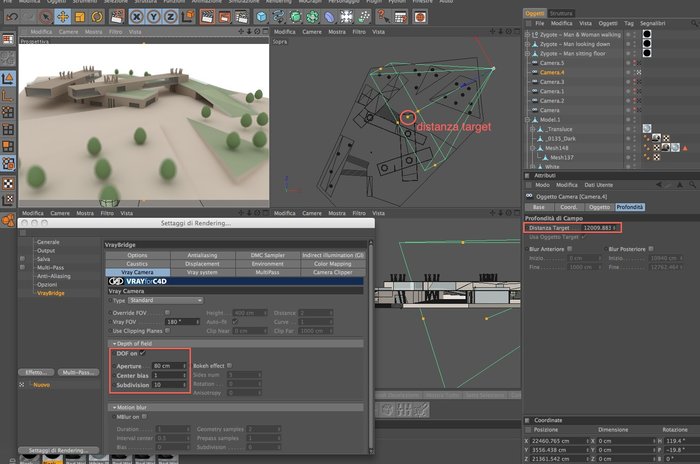Search objects with the Oggetti magnifier icon
The width and height of the screenshot is (700, 464).
click(x=695, y=23)
